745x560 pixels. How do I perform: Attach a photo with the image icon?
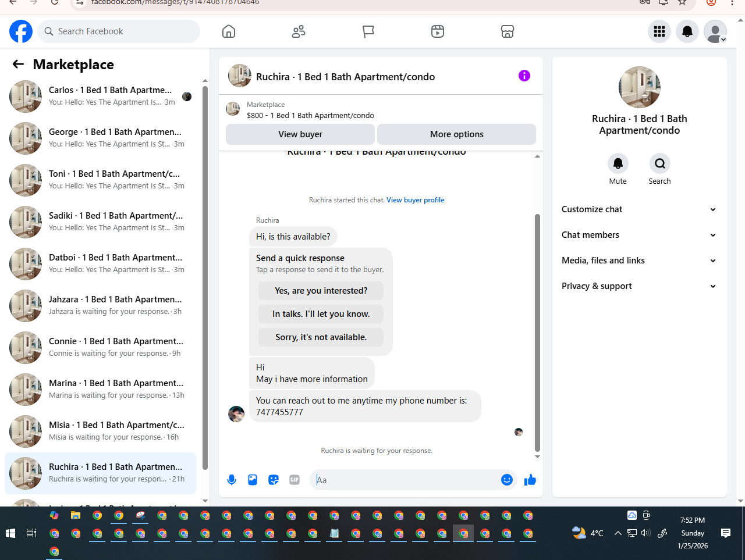pyautogui.click(x=253, y=480)
